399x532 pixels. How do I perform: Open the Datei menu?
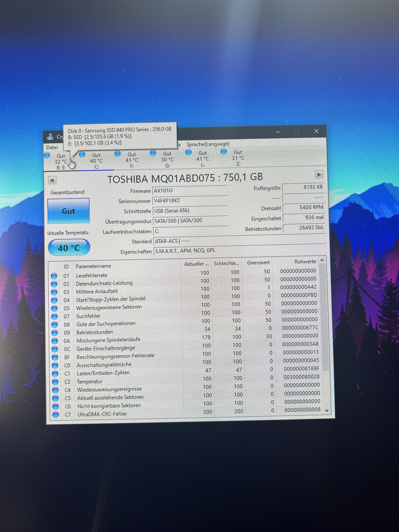pyautogui.click(x=52, y=147)
